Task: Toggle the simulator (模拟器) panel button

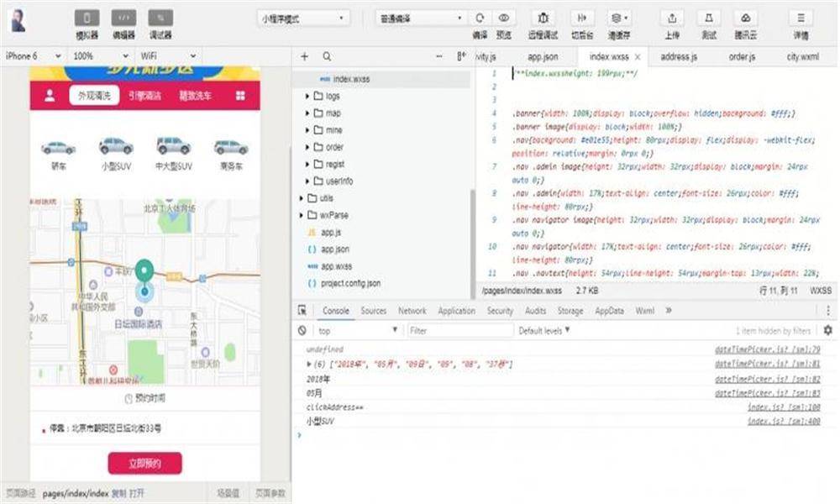Action: click(87, 18)
